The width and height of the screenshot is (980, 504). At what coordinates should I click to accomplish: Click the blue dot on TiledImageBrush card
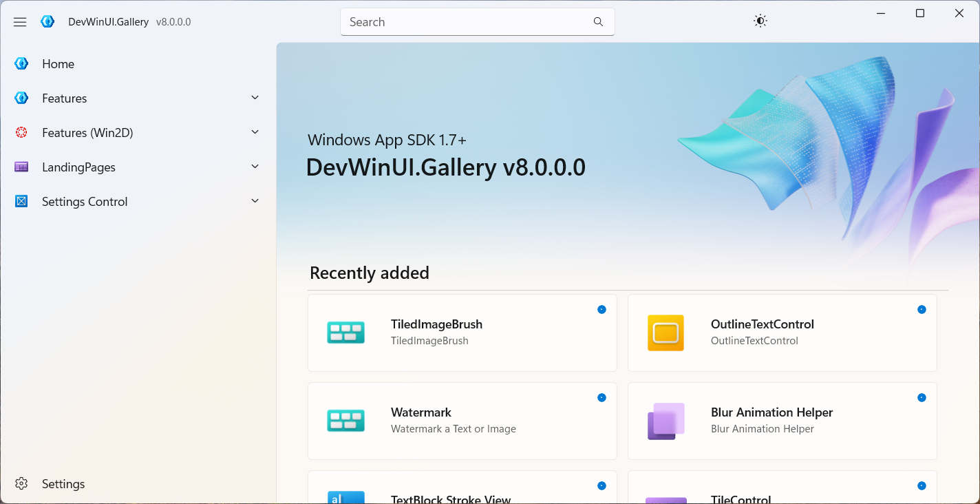[x=601, y=310]
